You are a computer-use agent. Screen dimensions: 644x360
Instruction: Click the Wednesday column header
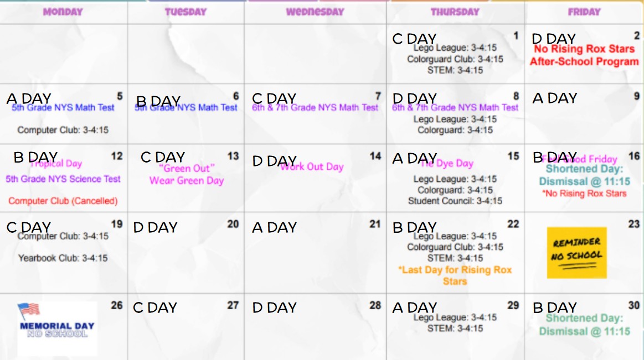pos(315,12)
